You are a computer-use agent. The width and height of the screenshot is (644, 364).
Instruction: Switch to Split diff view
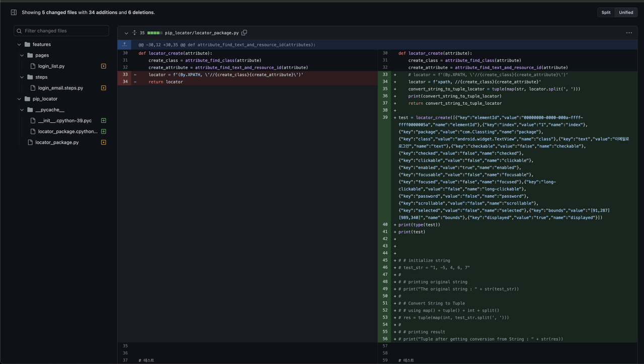pos(606,13)
